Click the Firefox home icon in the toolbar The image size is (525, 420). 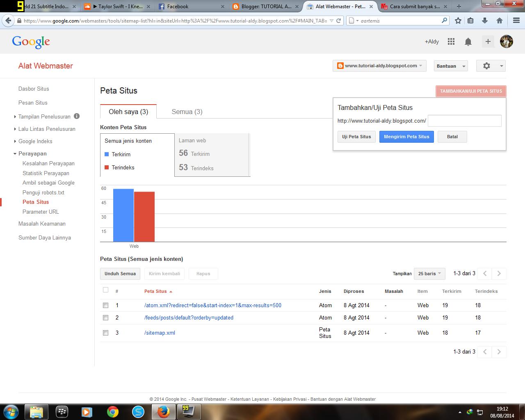499,21
